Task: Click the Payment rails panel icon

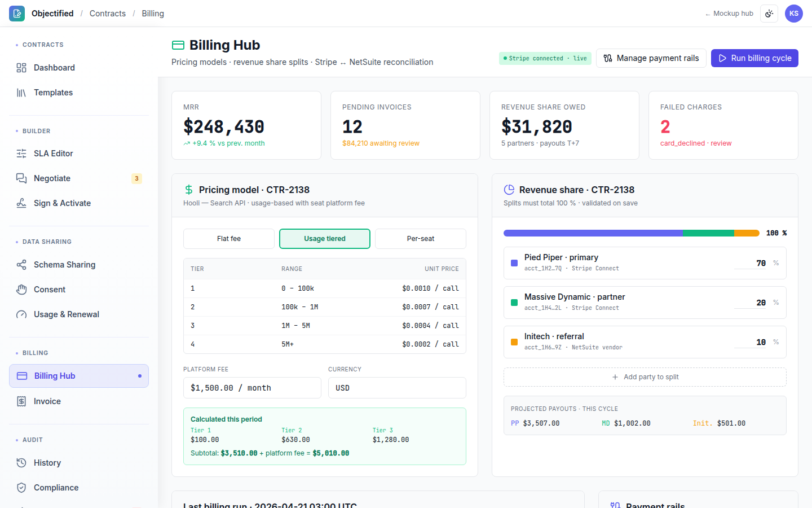Action: pyautogui.click(x=615, y=505)
